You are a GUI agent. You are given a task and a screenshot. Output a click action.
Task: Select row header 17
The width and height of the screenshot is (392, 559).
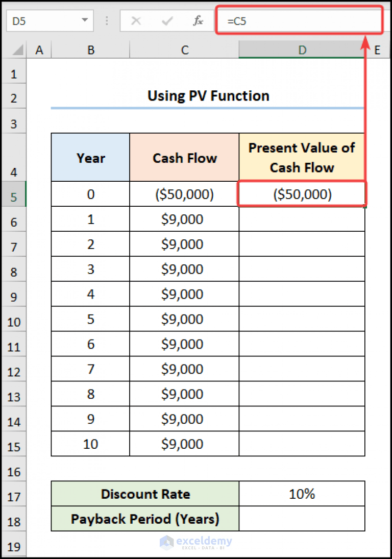13,494
